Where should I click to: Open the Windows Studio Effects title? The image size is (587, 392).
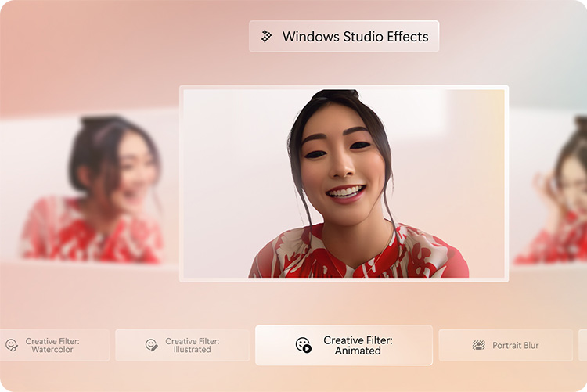pyautogui.click(x=355, y=36)
